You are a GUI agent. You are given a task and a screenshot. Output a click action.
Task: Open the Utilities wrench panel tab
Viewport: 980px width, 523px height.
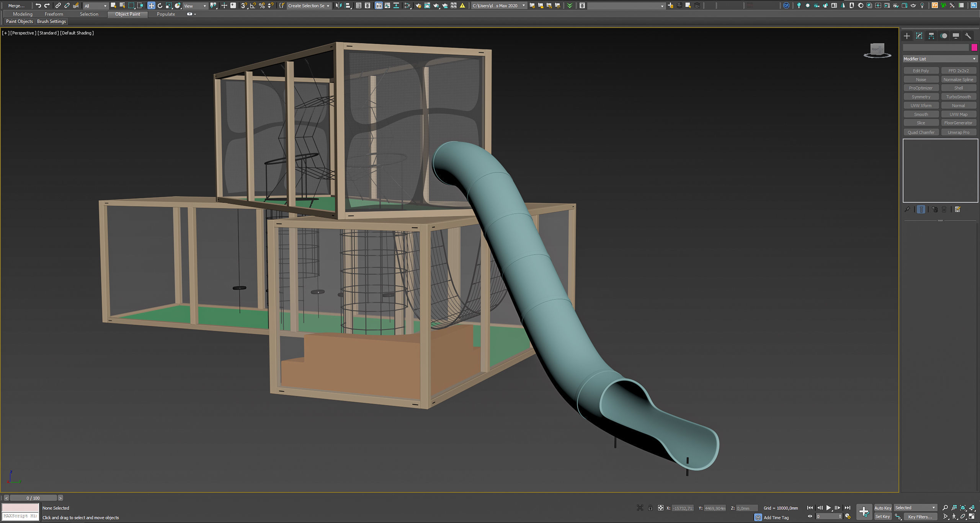click(x=968, y=36)
